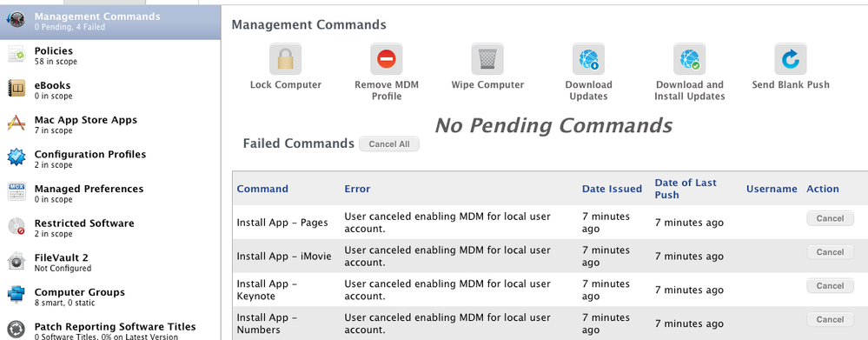This screenshot has width=868, height=340.
Task: Click the Remove MDM Profile icon
Action: pyautogui.click(x=387, y=59)
